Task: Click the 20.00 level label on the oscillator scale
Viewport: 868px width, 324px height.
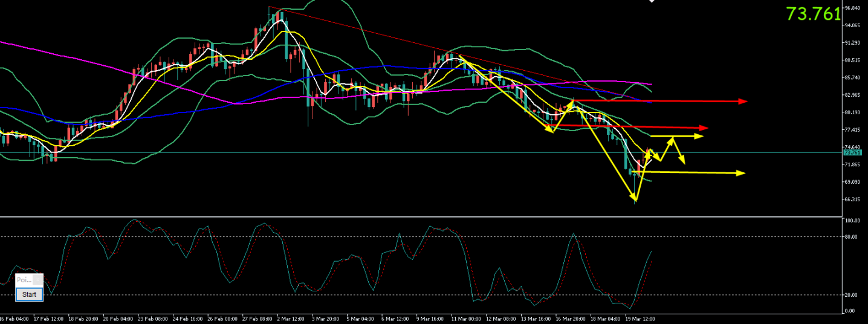Action: pyautogui.click(x=851, y=295)
